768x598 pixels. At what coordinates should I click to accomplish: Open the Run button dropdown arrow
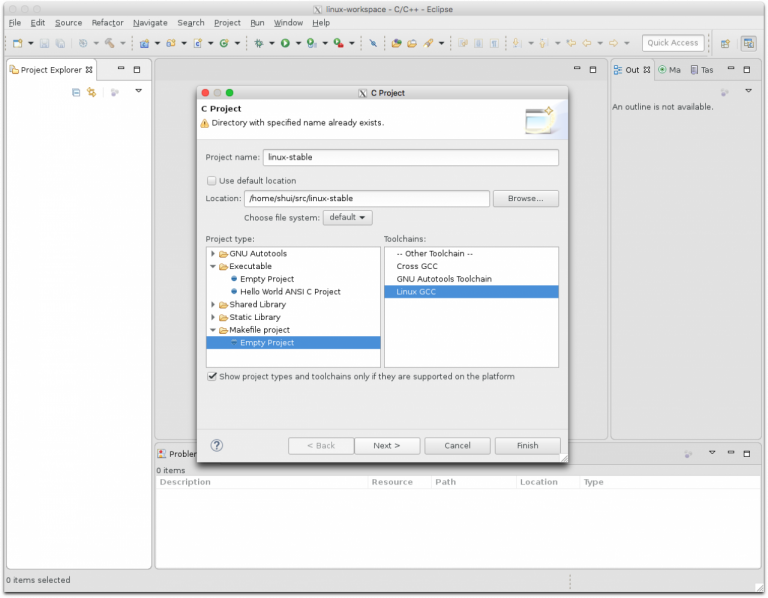298,44
